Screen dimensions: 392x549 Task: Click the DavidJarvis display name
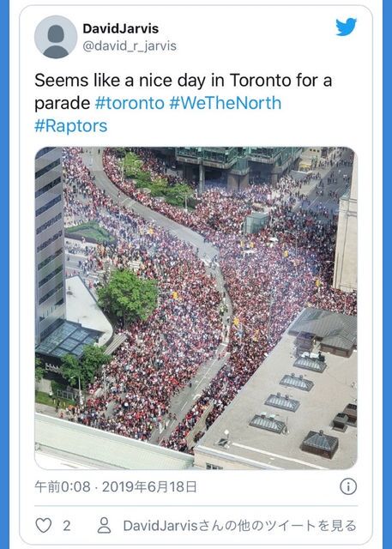tap(120, 28)
